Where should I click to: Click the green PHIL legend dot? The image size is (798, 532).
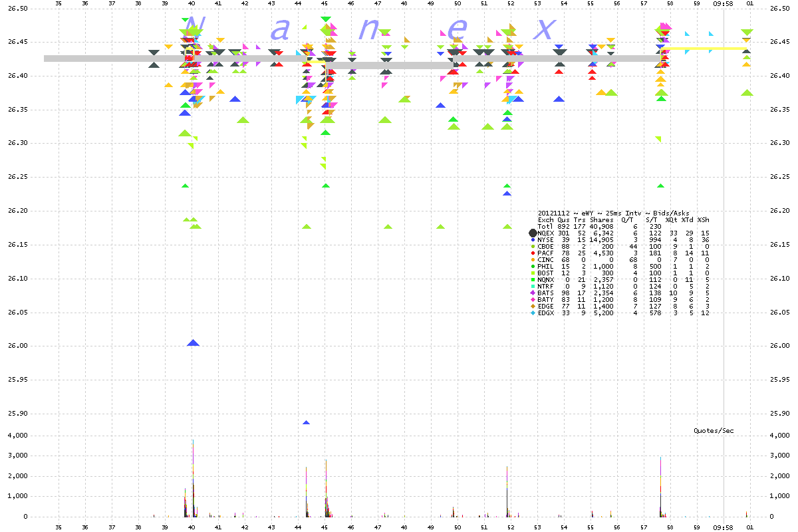click(x=533, y=266)
